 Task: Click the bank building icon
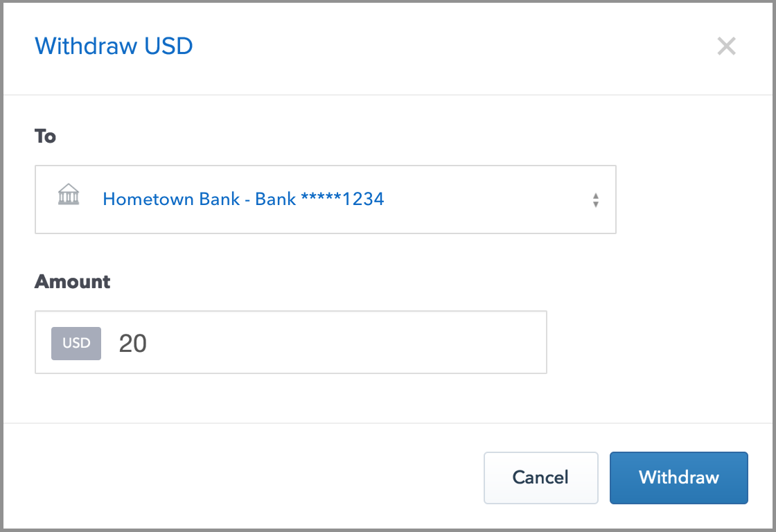(68, 195)
